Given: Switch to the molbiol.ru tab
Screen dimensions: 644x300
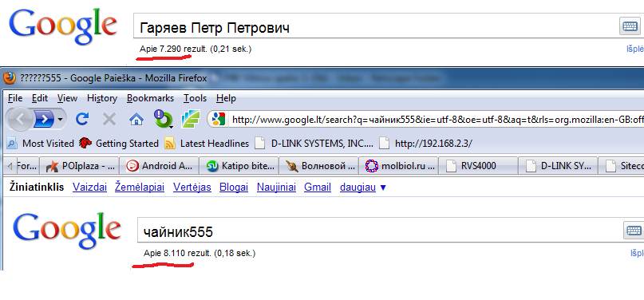Looking at the screenshot, I should [398, 166].
